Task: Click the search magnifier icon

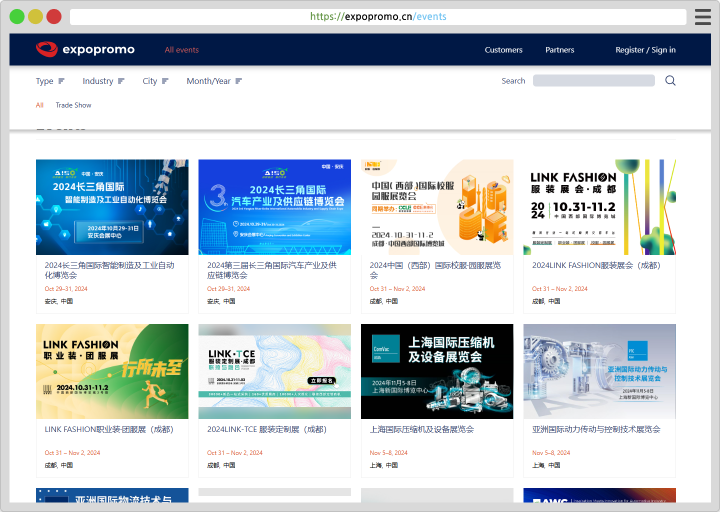Action: [x=670, y=81]
